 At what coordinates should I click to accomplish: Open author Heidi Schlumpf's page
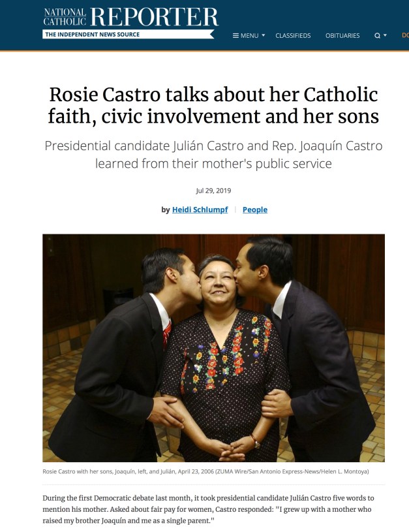(200, 210)
